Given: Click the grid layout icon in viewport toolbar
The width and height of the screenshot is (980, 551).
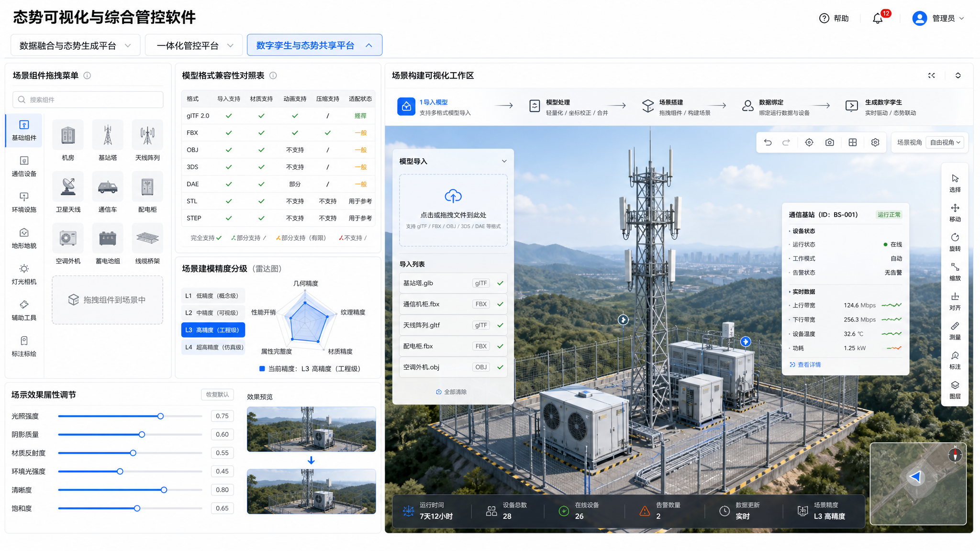Looking at the screenshot, I should (x=853, y=143).
